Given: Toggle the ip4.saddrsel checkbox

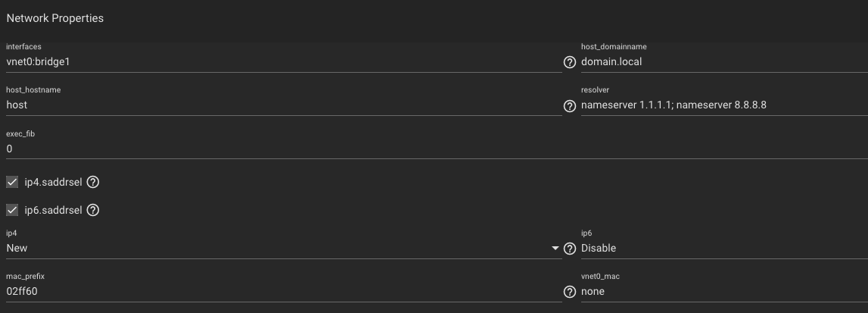Looking at the screenshot, I should [12, 182].
